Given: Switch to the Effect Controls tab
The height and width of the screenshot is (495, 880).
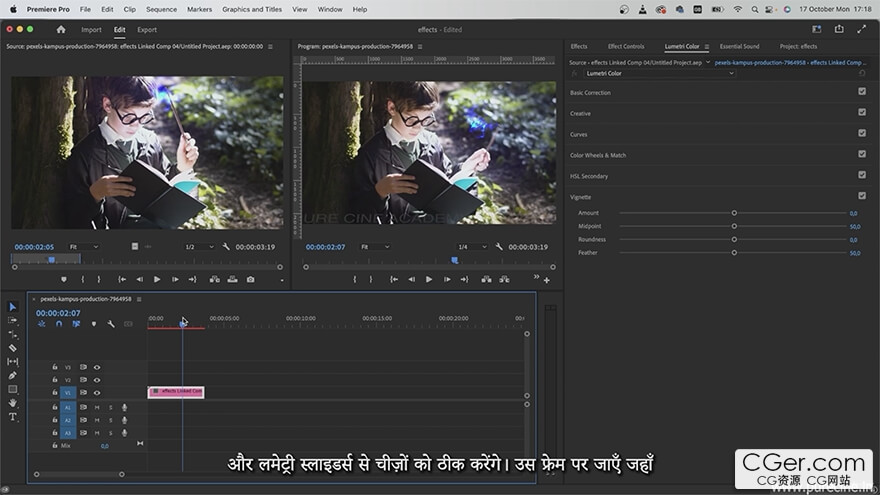Looking at the screenshot, I should (x=626, y=46).
